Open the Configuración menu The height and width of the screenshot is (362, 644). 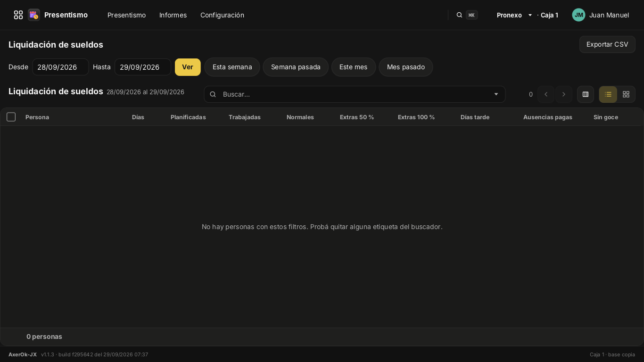[x=222, y=15]
